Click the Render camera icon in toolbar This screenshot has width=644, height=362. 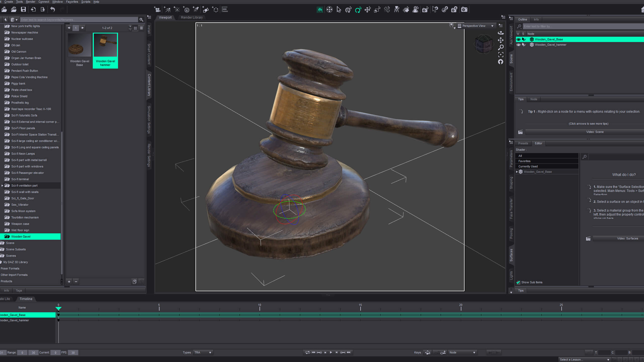point(464,10)
